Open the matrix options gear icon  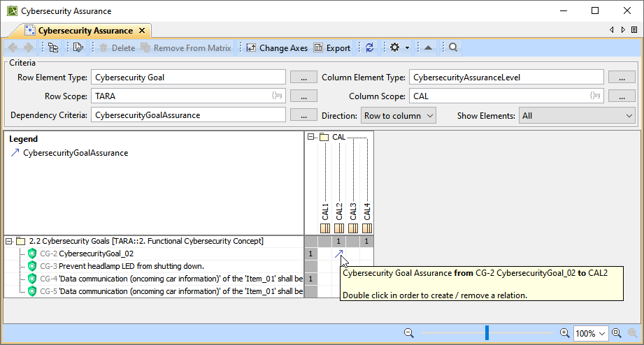(395, 48)
